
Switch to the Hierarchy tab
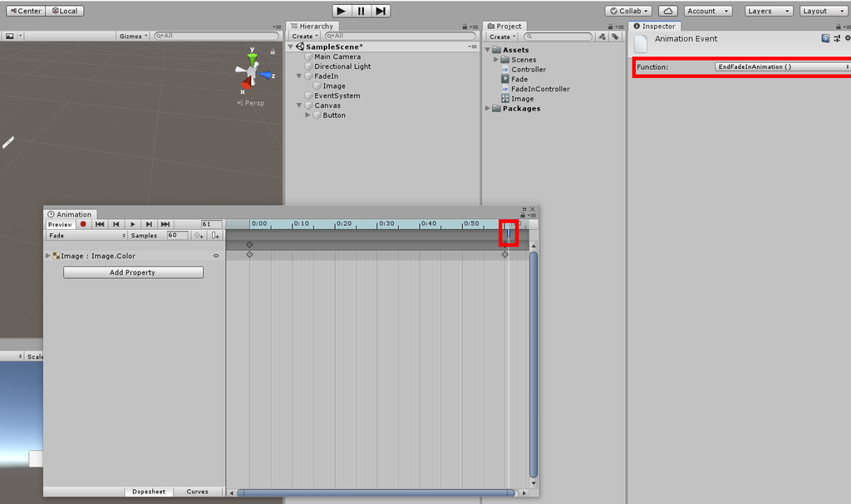pos(312,26)
